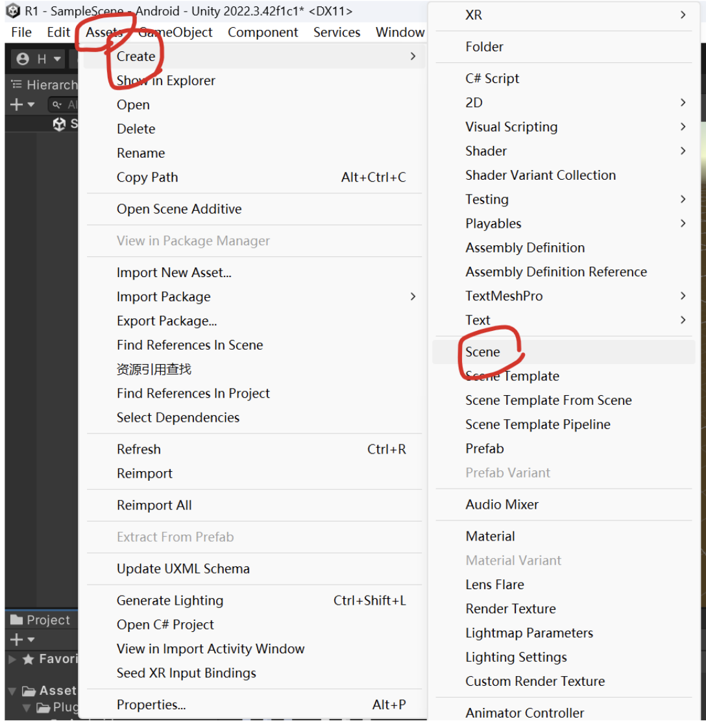Create a new Material
Screen dimensions: 706x728
point(564,536)
